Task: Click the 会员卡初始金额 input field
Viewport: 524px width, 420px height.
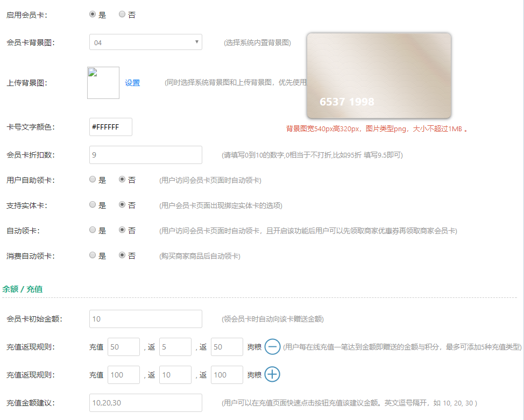Action: [146, 319]
